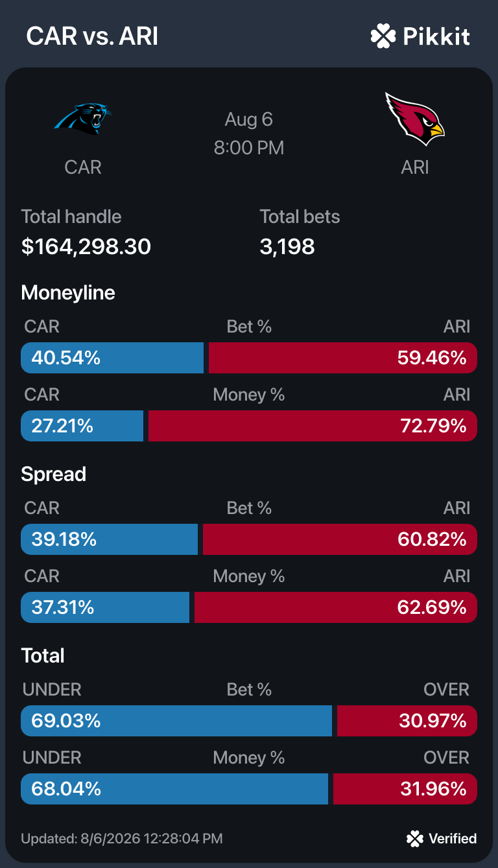
Task: Click the ARI spread money 62.69% bar
Action: [336, 607]
